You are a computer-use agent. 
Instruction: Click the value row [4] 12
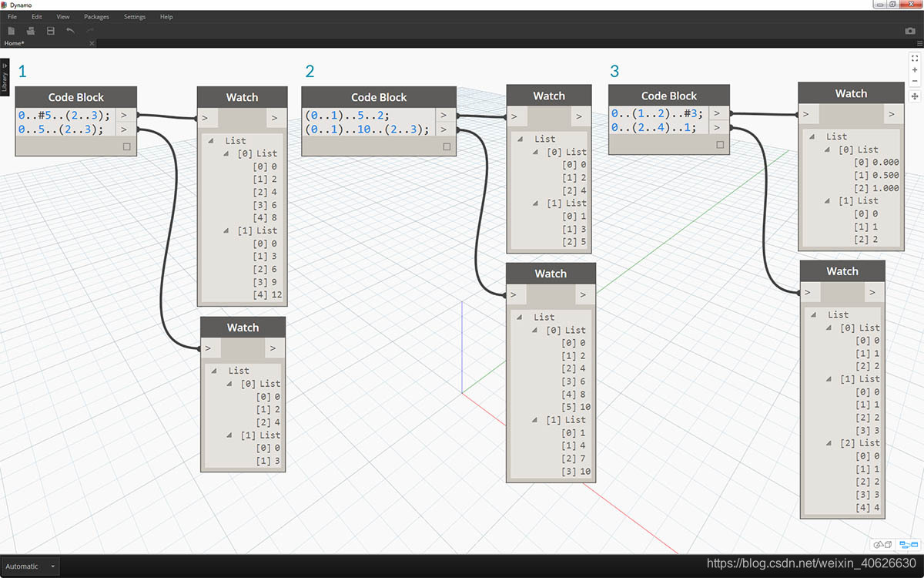click(268, 294)
